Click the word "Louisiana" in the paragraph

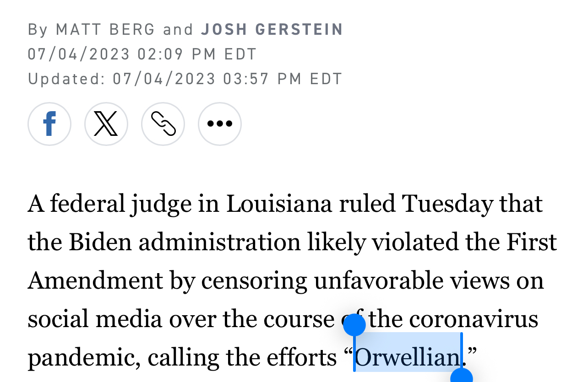[279, 204]
